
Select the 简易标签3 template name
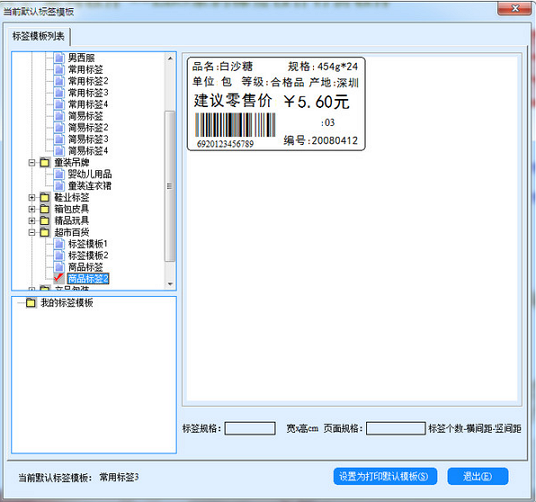[88, 139]
